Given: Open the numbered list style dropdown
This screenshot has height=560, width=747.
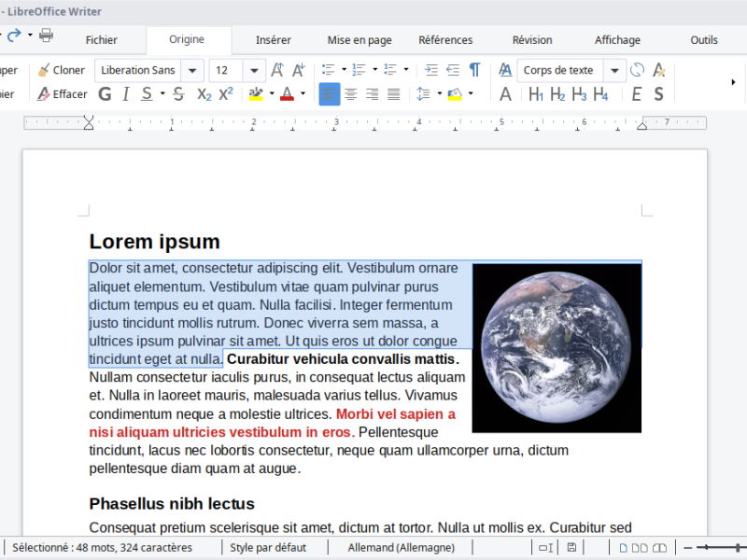Looking at the screenshot, I should coord(375,70).
